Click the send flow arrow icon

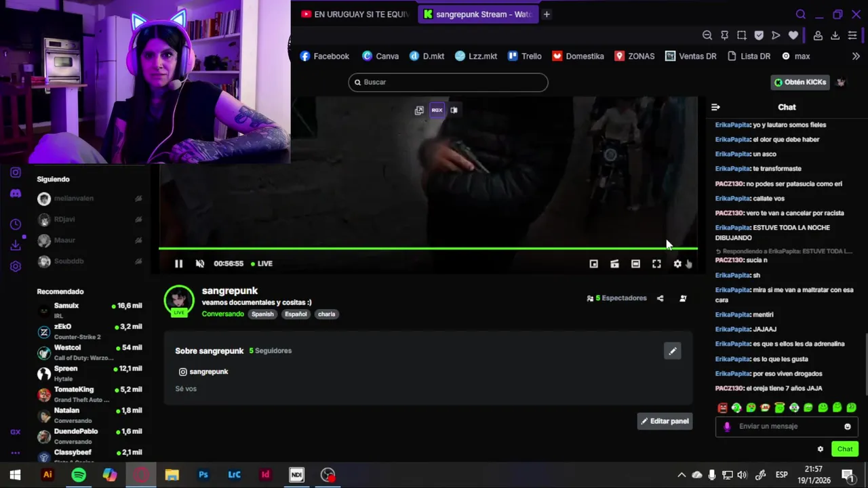(776, 35)
